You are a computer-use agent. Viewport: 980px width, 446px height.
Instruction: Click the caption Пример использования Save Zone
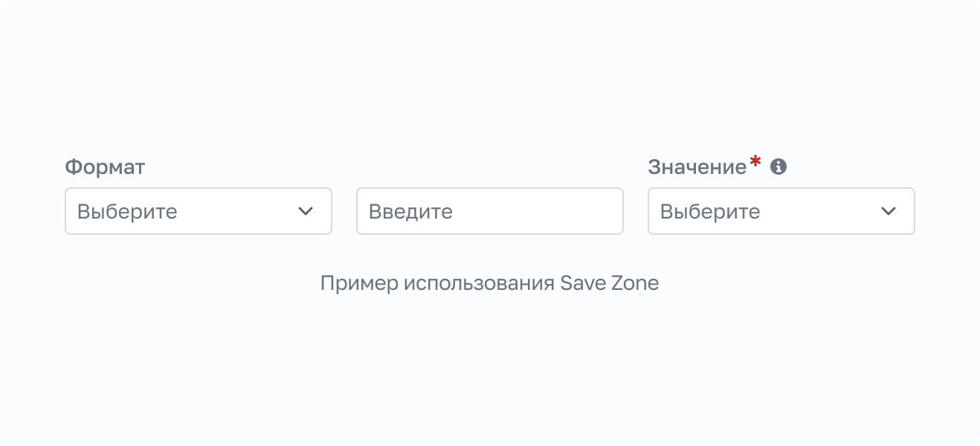489,283
